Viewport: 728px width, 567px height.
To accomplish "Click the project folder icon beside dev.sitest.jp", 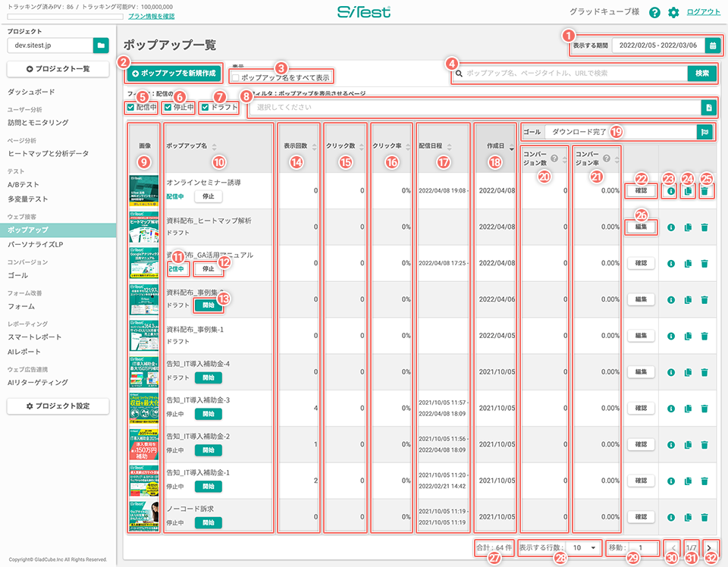I will tap(101, 45).
